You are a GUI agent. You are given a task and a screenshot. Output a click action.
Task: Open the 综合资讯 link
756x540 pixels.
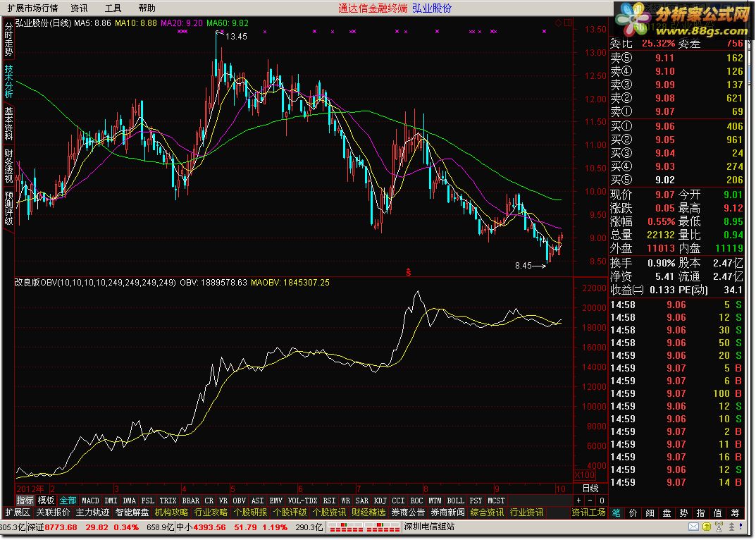tap(488, 513)
